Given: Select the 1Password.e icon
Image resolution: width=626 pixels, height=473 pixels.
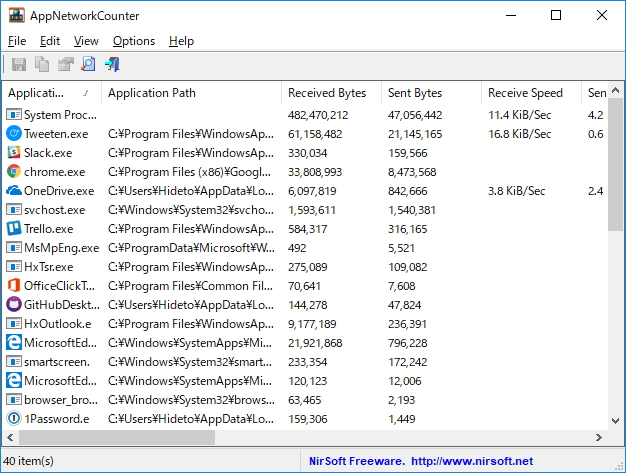Looking at the screenshot, I should tap(14, 419).
